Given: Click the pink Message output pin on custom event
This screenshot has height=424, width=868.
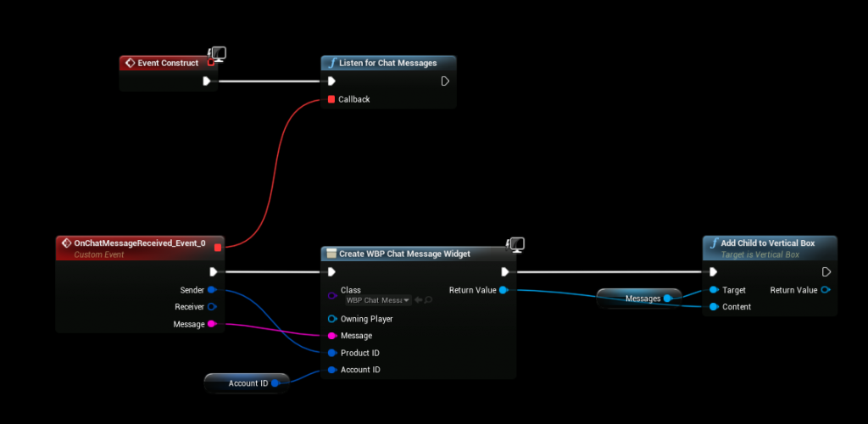Looking at the screenshot, I should click(211, 324).
